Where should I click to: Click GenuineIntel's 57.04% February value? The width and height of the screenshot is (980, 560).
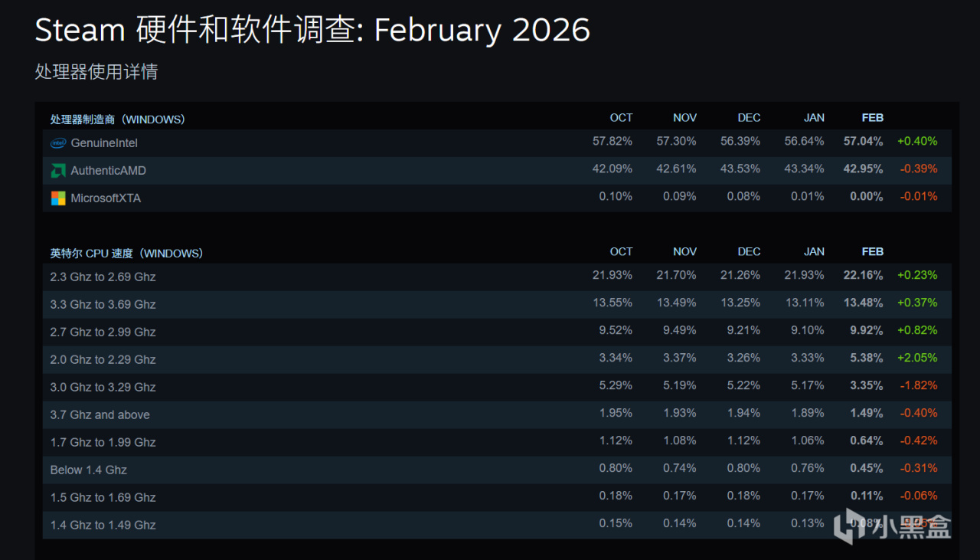863,142
